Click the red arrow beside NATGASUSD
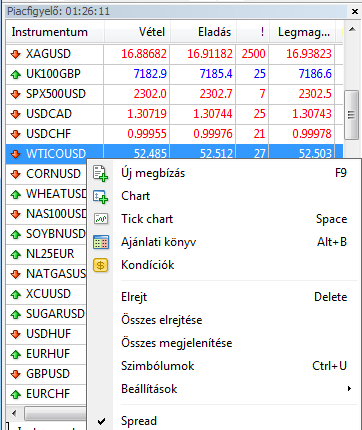The height and width of the screenshot is (430, 362). pyautogui.click(x=16, y=274)
